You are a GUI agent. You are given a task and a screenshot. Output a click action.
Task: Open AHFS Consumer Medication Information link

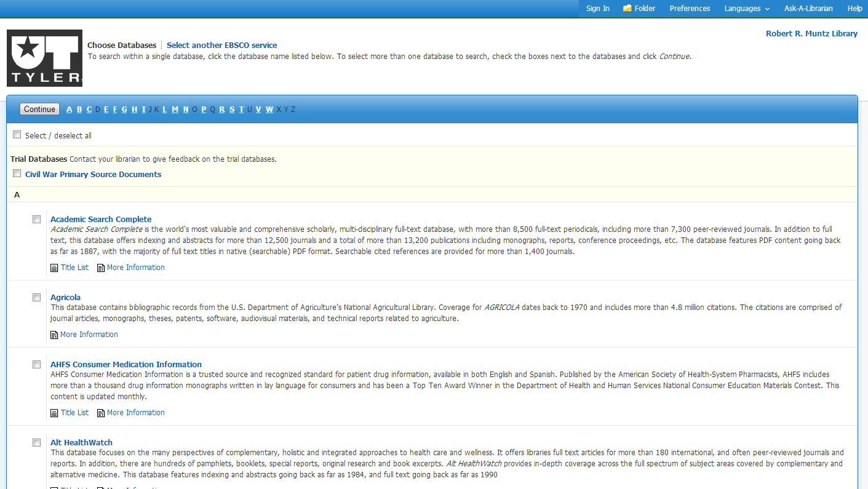[126, 364]
